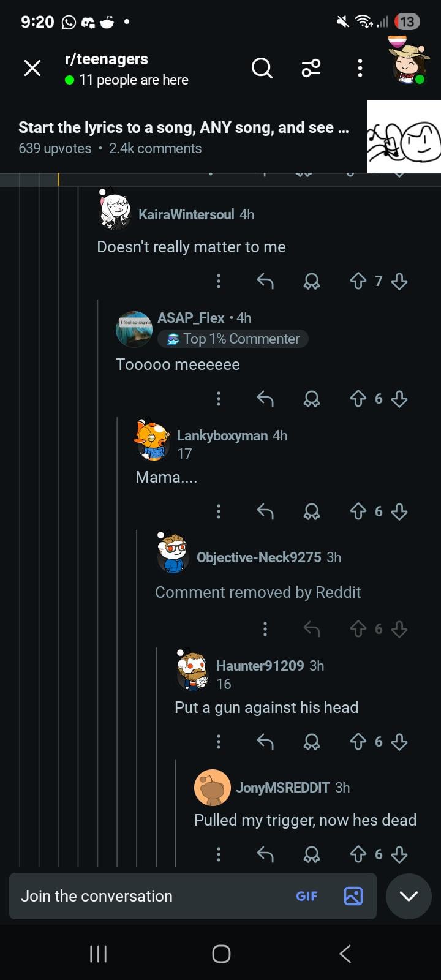Downvote ASAP_Flex's comment
This screenshot has height=980, width=441.
(399, 399)
